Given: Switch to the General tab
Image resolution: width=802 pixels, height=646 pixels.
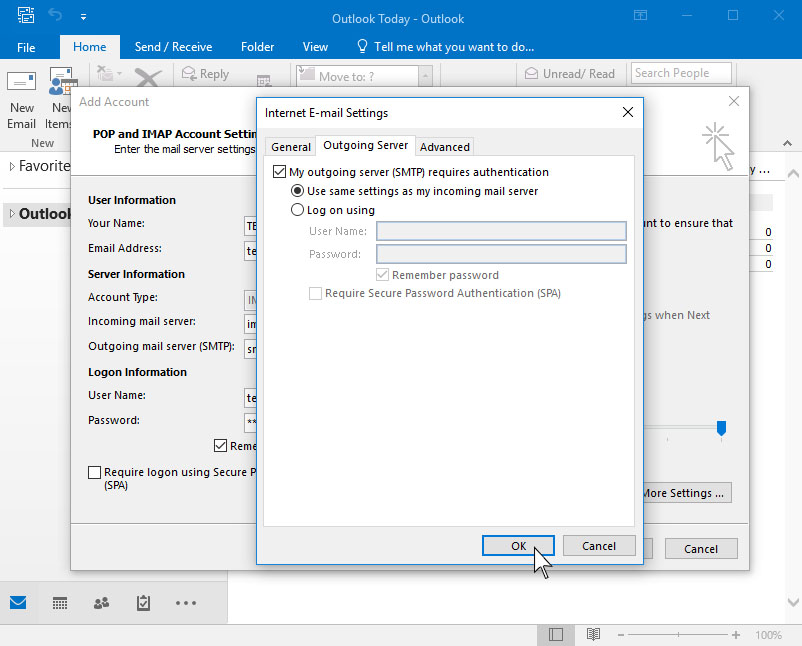Looking at the screenshot, I should (291, 147).
